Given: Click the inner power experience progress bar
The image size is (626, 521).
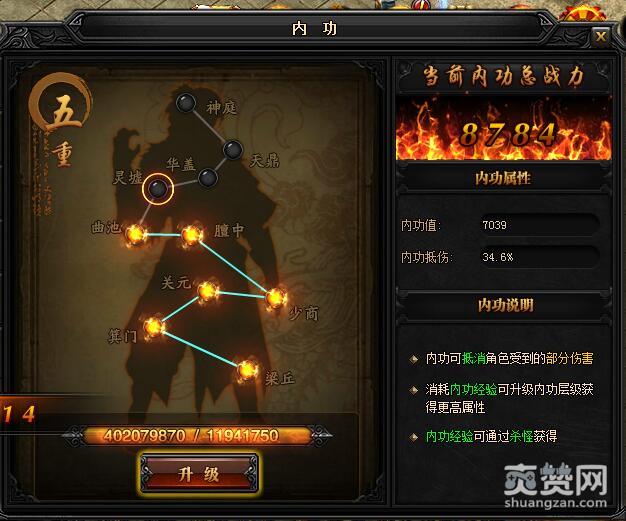Looking at the screenshot, I should (197, 435).
